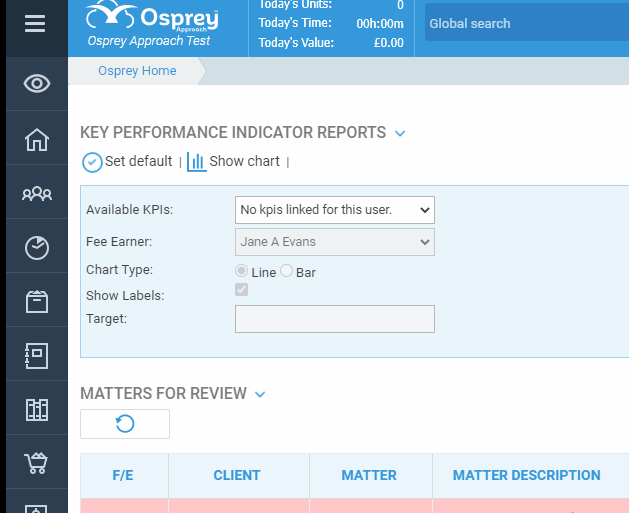Image resolution: width=629 pixels, height=513 pixels.
Task: Open the address book sidebar icon
Action: [x=37, y=356]
